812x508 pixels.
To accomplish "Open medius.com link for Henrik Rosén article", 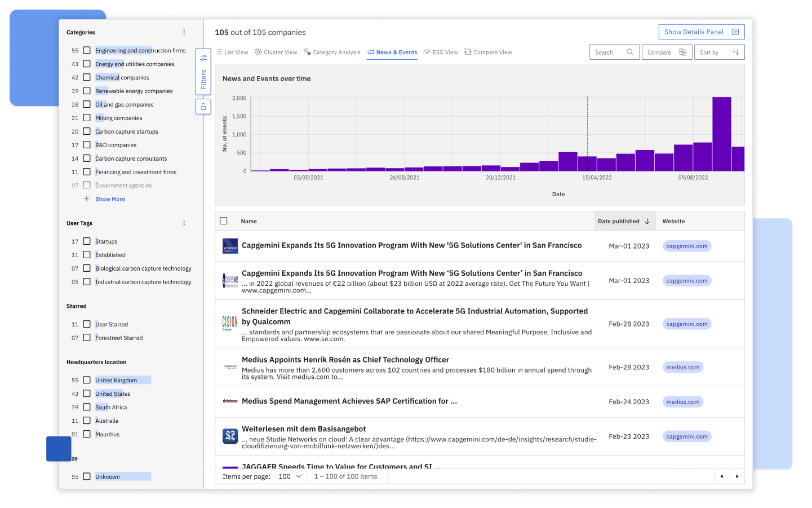I will pos(683,368).
